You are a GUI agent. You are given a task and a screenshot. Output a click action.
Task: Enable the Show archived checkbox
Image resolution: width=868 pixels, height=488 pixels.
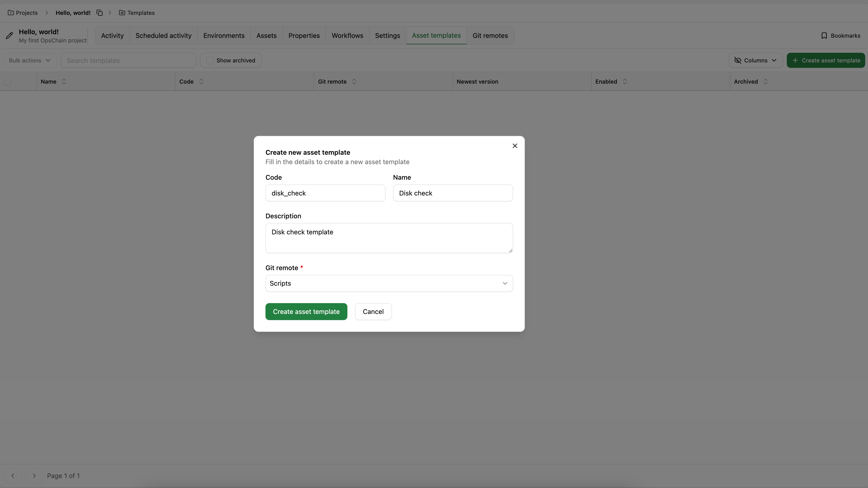(x=210, y=60)
